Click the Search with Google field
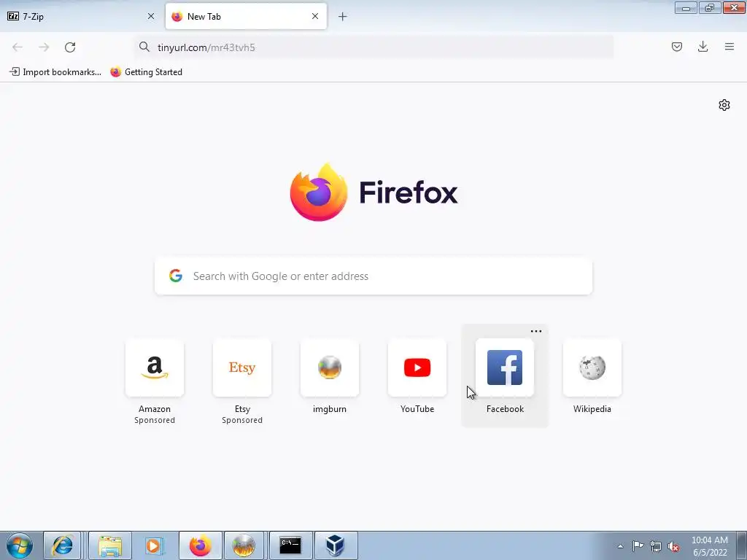 pos(373,276)
